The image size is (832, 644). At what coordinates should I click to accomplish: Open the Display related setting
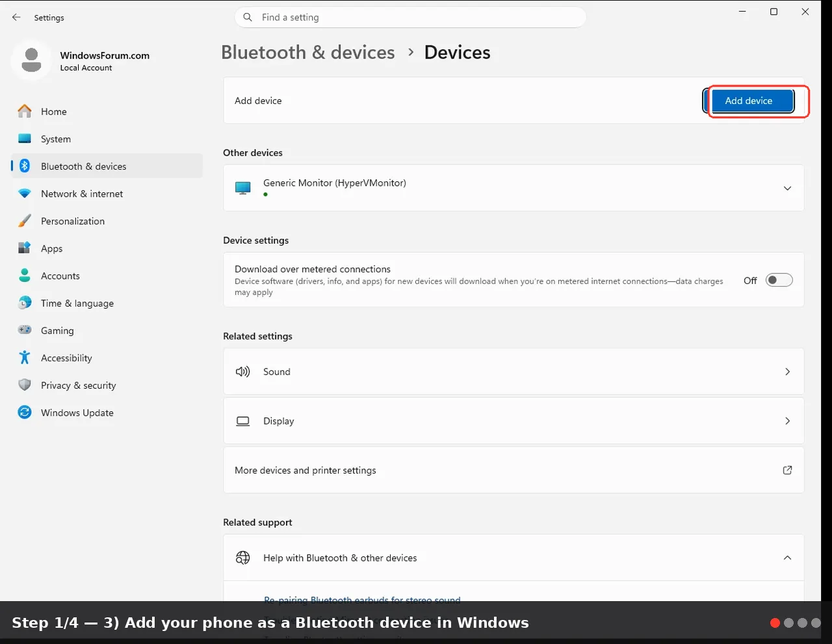(x=513, y=421)
